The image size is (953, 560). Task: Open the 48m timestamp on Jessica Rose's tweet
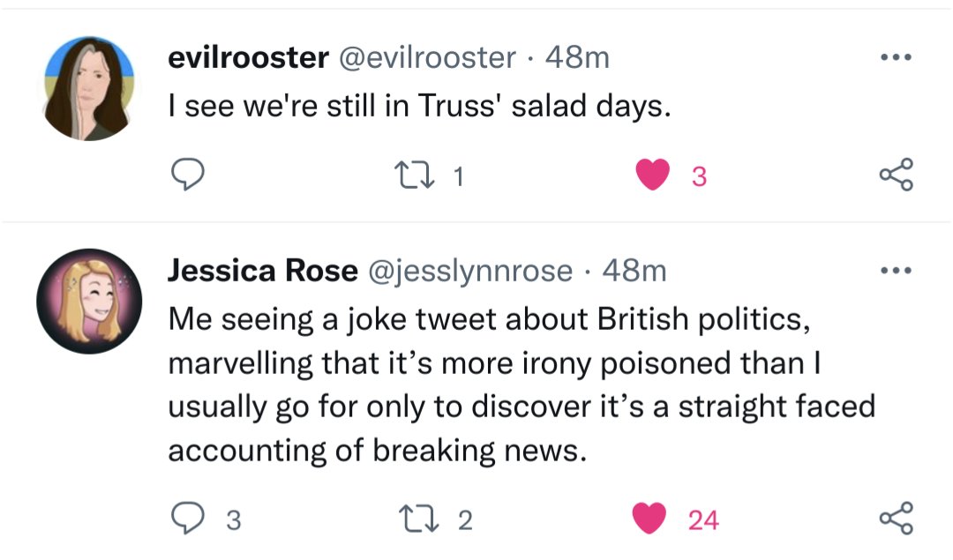coord(634,272)
